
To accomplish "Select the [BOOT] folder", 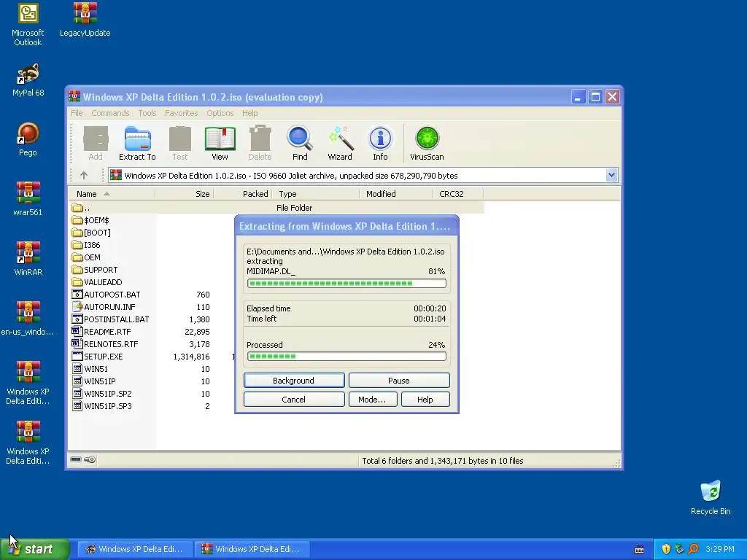I will (91, 233).
